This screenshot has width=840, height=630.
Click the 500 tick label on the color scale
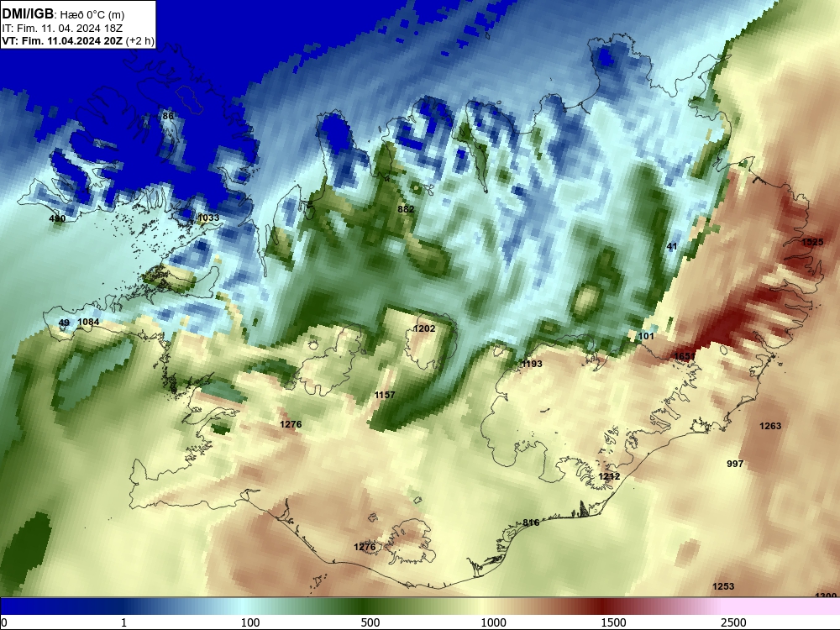pos(370,622)
